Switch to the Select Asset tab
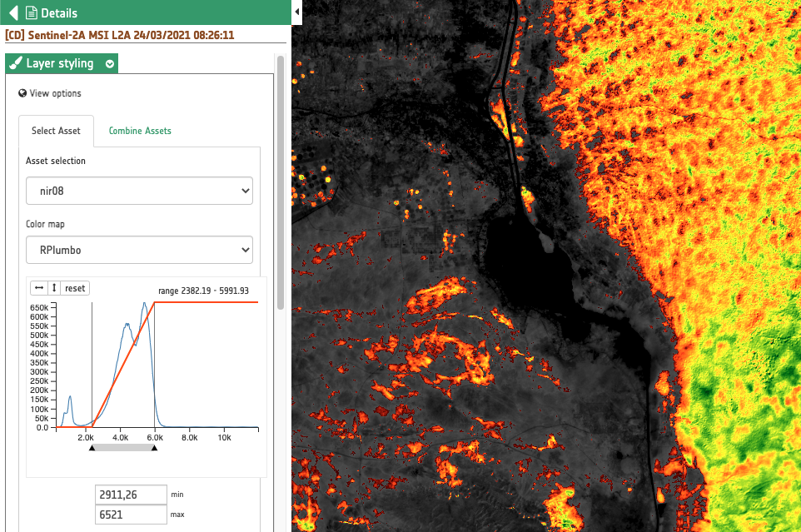The image size is (801, 532). pos(56,131)
